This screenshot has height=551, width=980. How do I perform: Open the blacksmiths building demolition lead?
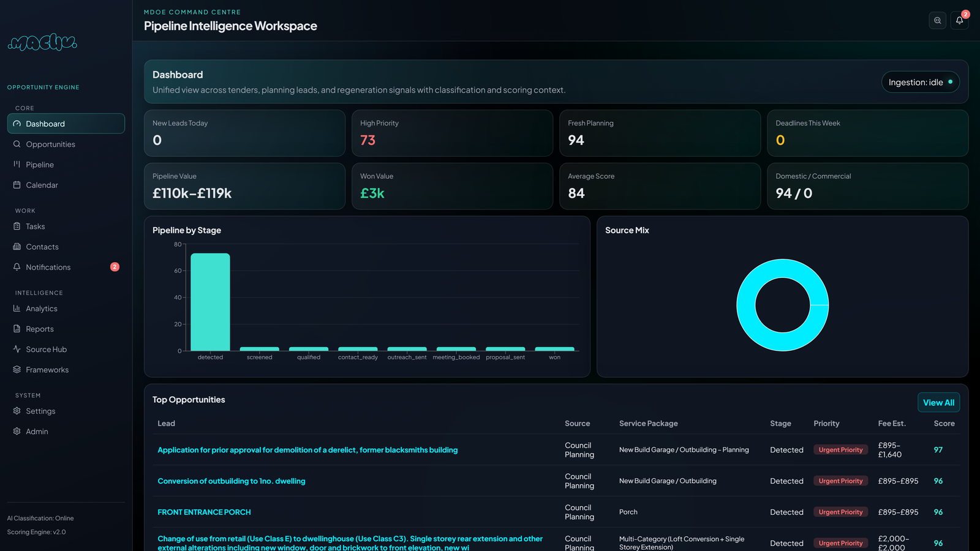tap(307, 450)
